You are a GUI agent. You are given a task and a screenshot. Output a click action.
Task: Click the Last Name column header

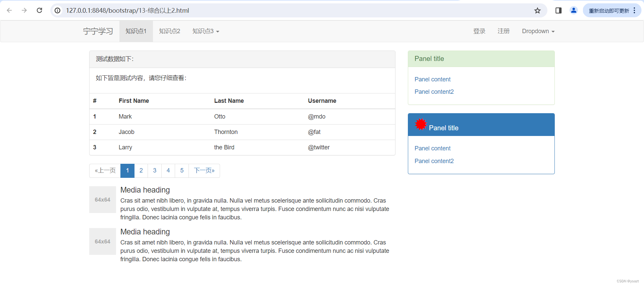click(229, 101)
